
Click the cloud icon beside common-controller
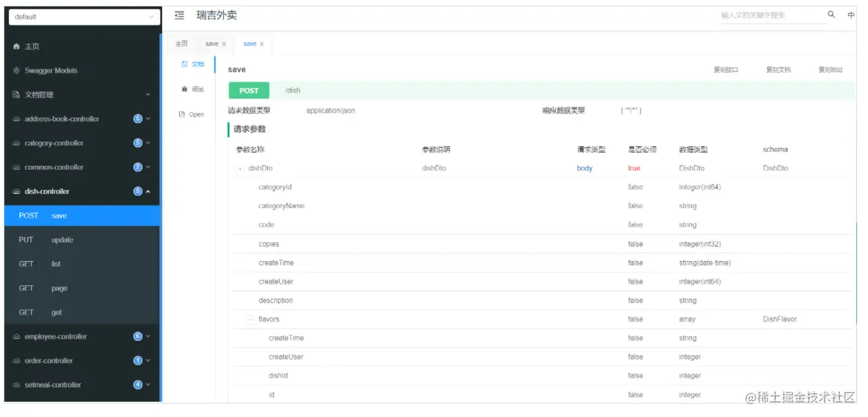coord(17,167)
